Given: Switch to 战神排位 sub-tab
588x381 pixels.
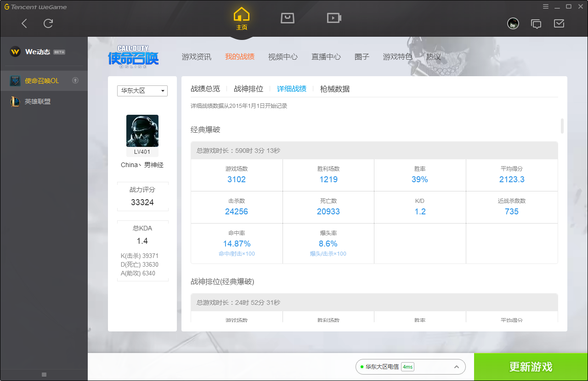Looking at the screenshot, I should 249,89.
